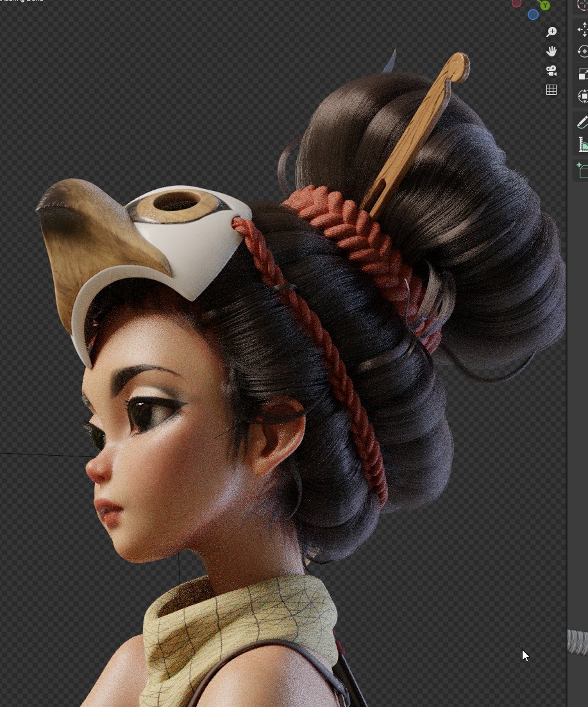Image resolution: width=588 pixels, height=707 pixels.
Task: Click the green Y axis gizmo ball
Action: tap(545, 5)
